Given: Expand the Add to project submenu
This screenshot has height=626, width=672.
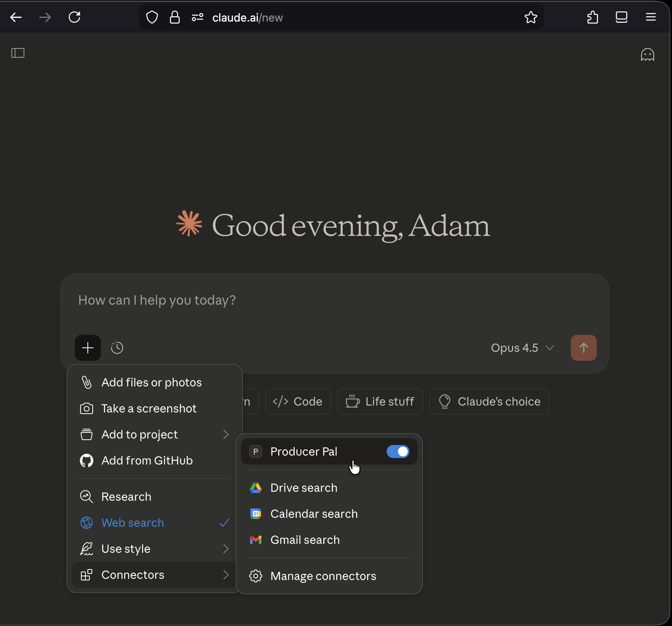Looking at the screenshot, I should pyautogui.click(x=139, y=434).
